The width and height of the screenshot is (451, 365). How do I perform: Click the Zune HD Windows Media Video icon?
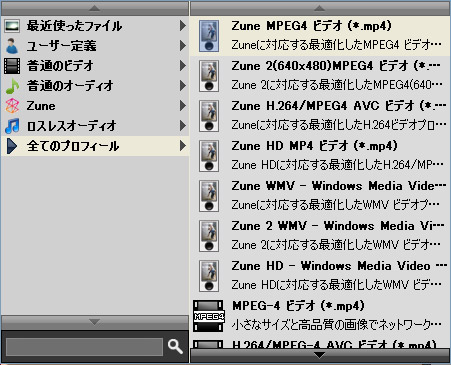(x=209, y=276)
